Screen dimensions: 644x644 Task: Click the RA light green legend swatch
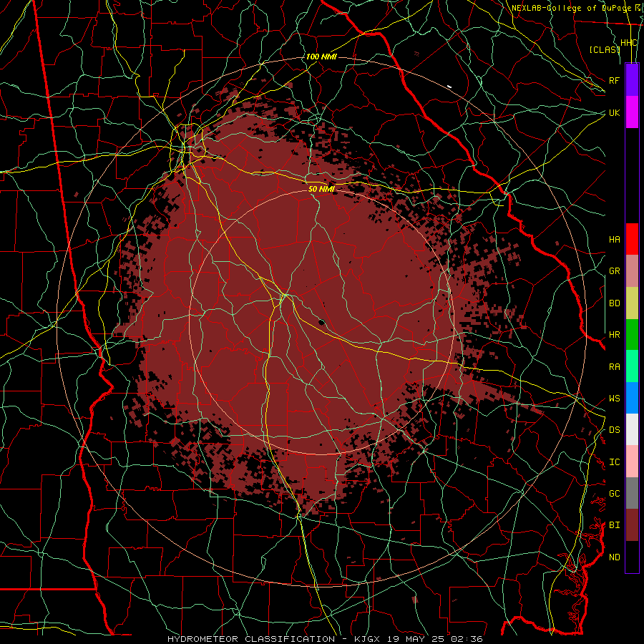pyautogui.click(x=632, y=366)
